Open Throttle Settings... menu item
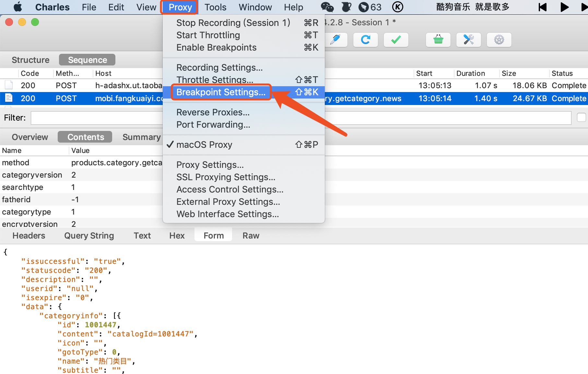The height and width of the screenshot is (374, 588). (244, 80)
